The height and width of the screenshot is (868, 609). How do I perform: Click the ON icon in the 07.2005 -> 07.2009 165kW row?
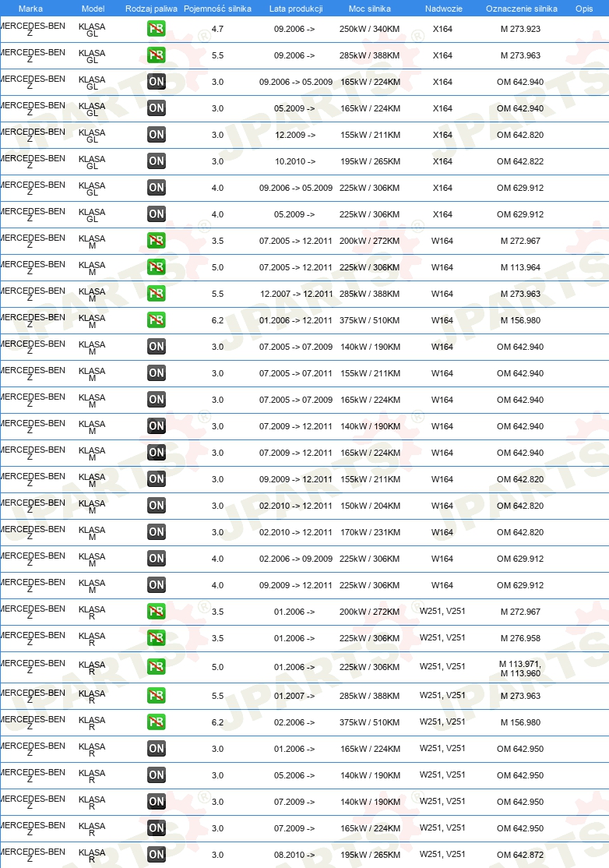(x=157, y=400)
